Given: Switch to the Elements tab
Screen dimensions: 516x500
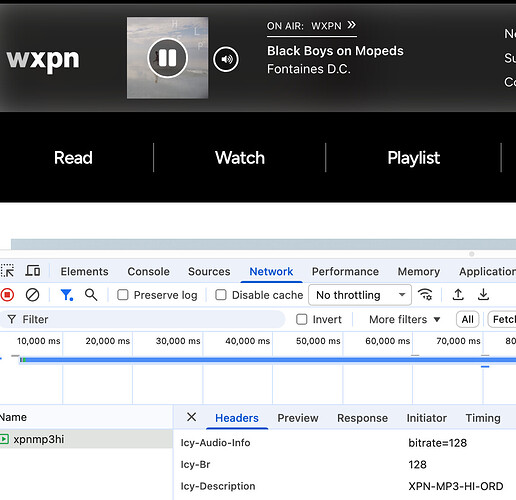Looking at the screenshot, I should pyautogui.click(x=84, y=272).
